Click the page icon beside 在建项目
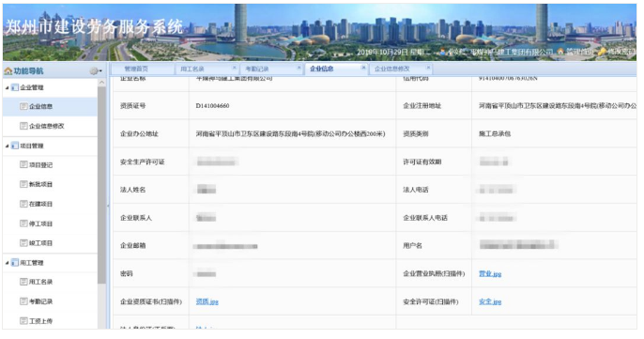Image resolution: width=644 pixels, height=339 pixels. pos(23,204)
